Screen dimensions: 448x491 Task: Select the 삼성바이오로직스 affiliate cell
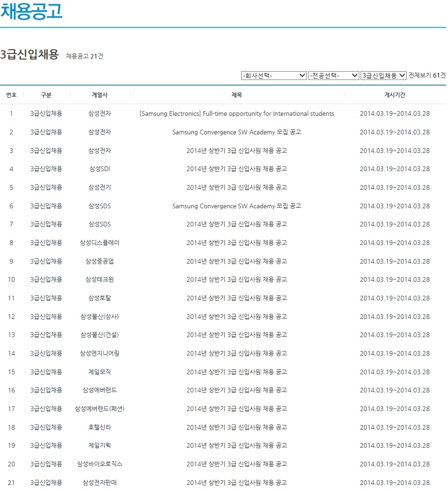99,464
